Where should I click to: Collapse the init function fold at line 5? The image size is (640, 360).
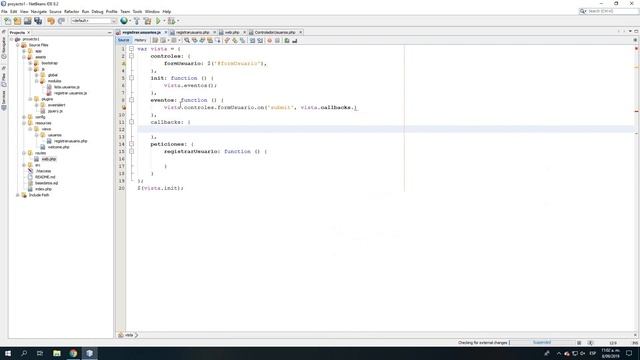[131, 78]
